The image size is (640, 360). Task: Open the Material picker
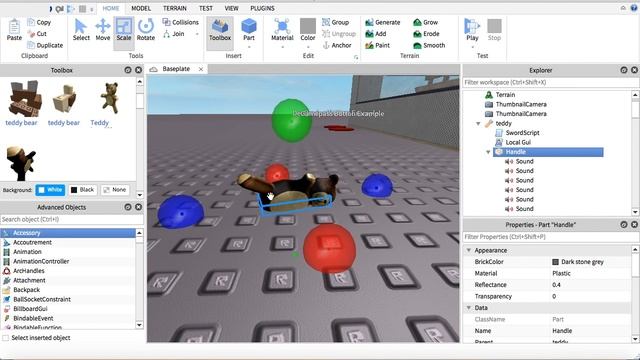pos(282,30)
